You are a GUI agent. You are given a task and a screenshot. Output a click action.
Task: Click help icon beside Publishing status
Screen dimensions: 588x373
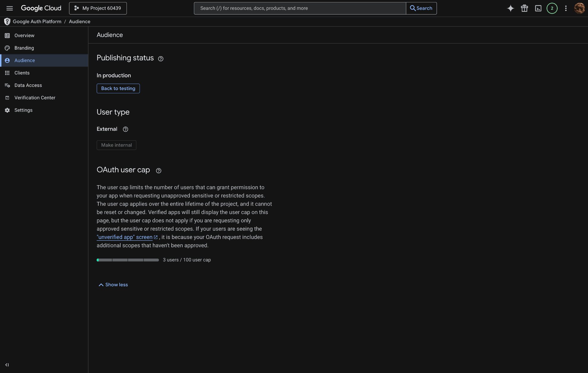point(161,59)
